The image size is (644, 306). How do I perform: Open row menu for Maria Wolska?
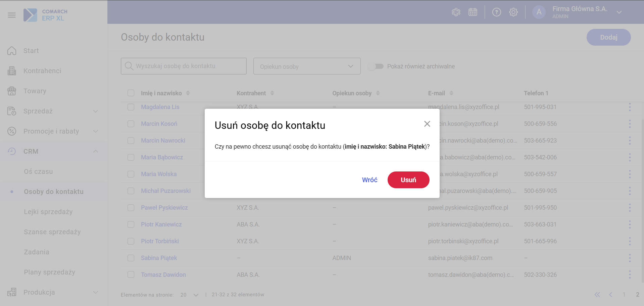click(630, 174)
